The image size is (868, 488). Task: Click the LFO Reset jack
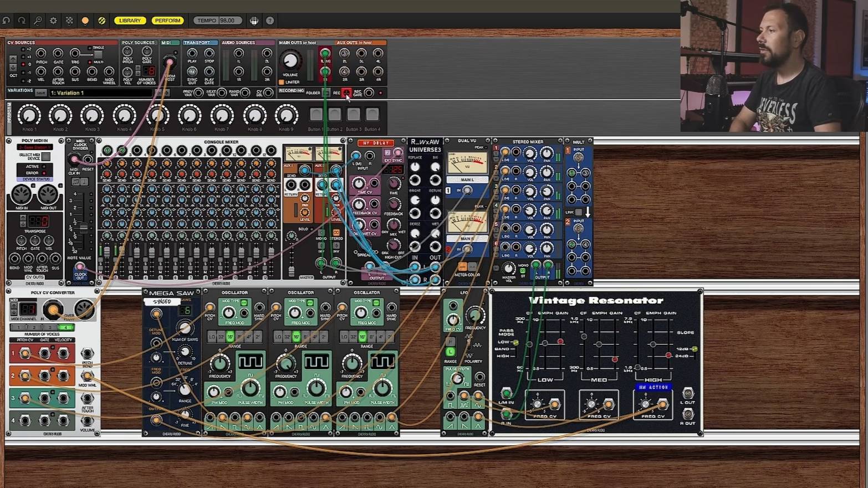(480, 377)
